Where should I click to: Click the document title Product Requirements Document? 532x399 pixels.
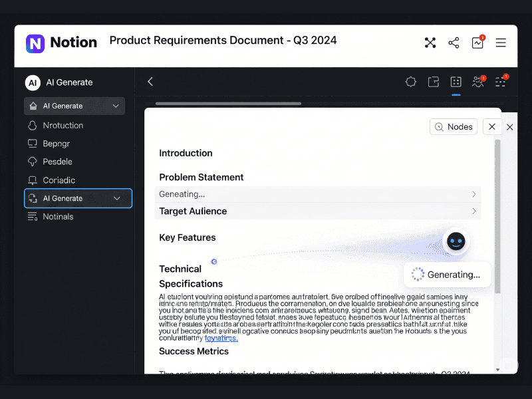tap(223, 40)
